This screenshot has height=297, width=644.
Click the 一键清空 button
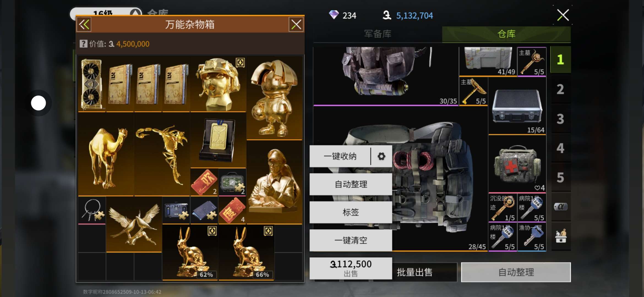click(x=351, y=240)
